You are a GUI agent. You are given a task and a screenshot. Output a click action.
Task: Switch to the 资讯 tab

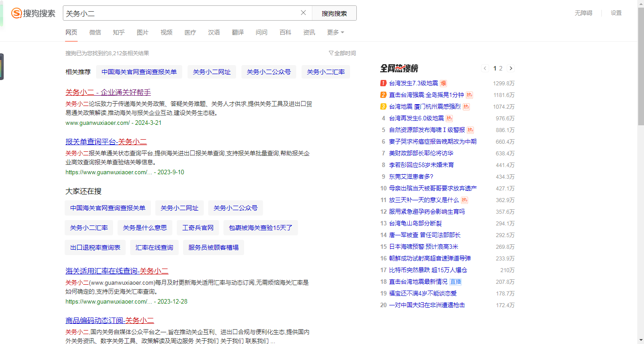tap(309, 32)
